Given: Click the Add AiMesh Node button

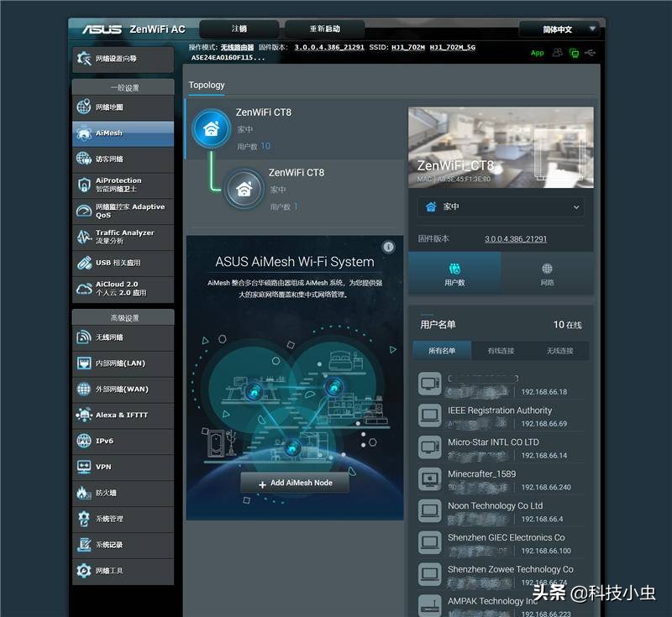Looking at the screenshot, I should [x=295, y=483].
